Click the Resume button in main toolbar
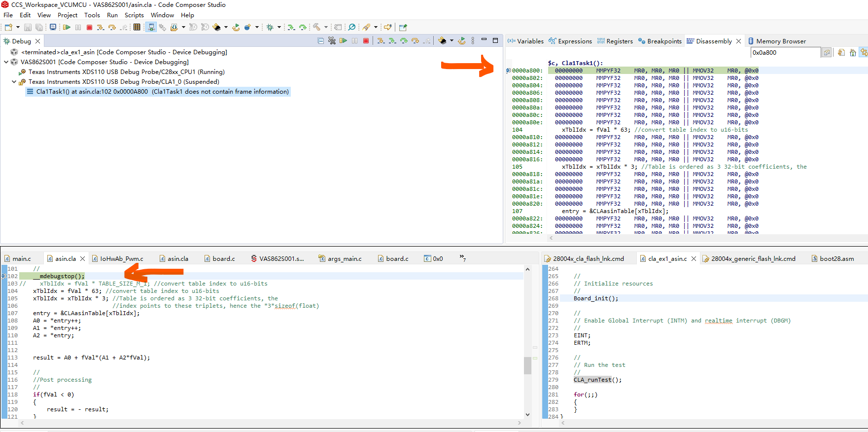Image resolution: width=868 pixels, height=432 pixels. click(67, 28)
